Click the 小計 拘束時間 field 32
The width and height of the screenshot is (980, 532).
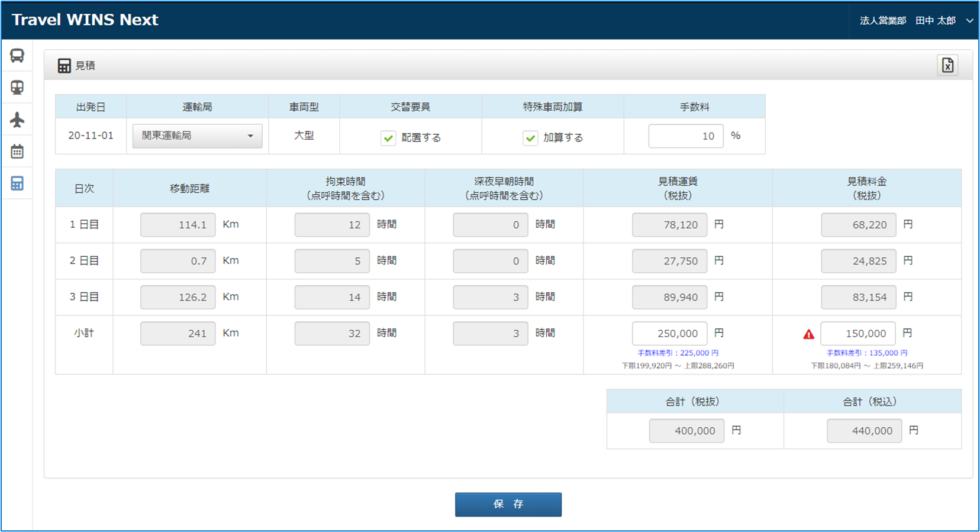[x=332, y=334]
